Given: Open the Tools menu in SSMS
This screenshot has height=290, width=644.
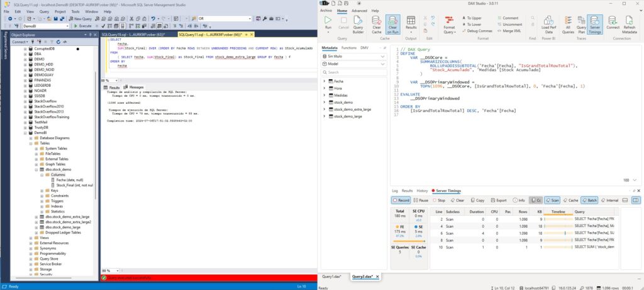Looking at the screenshot, I should point(75,12).
